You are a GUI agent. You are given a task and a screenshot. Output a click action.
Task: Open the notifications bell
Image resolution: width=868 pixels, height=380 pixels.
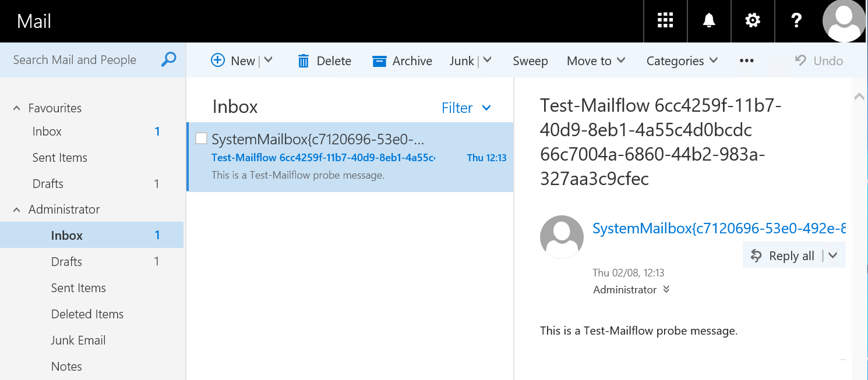coord(709,21)
